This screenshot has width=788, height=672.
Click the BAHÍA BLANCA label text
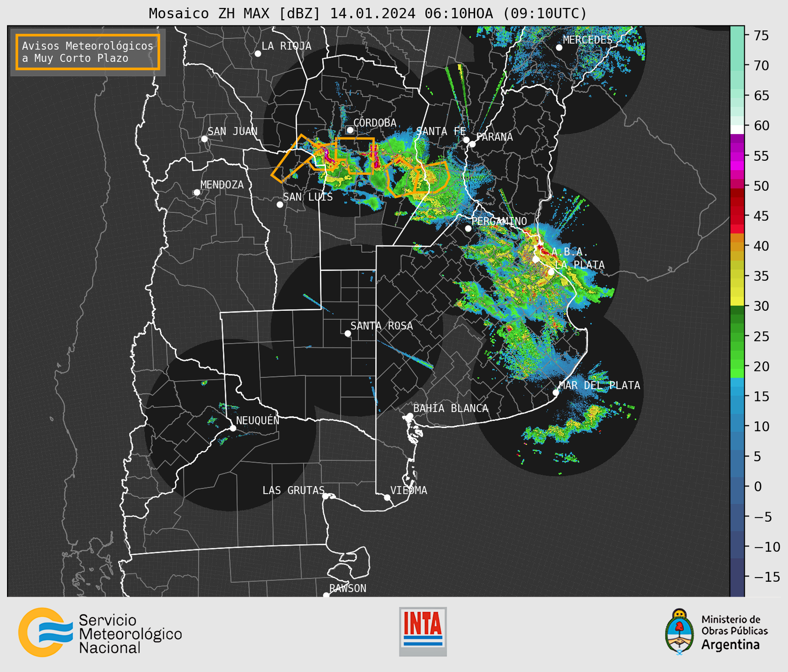451,408
